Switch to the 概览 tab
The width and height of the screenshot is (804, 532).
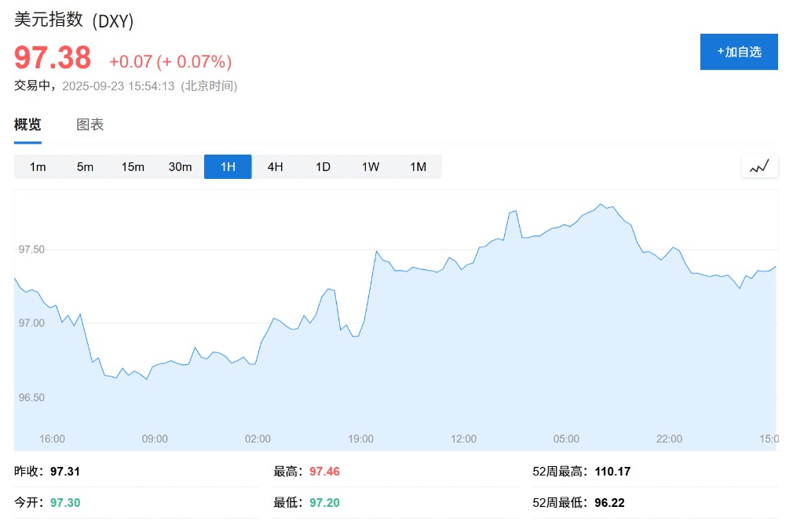(x=27, y=125)
